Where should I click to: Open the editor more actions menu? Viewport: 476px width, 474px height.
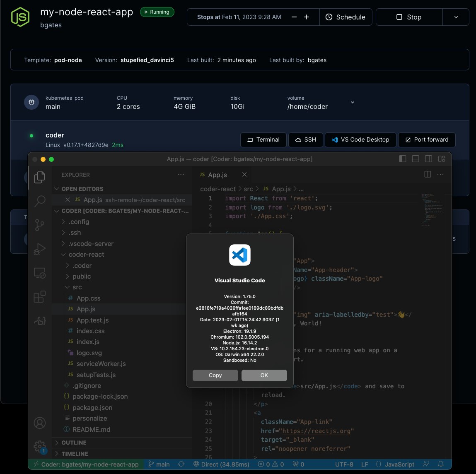coord(440,174)
